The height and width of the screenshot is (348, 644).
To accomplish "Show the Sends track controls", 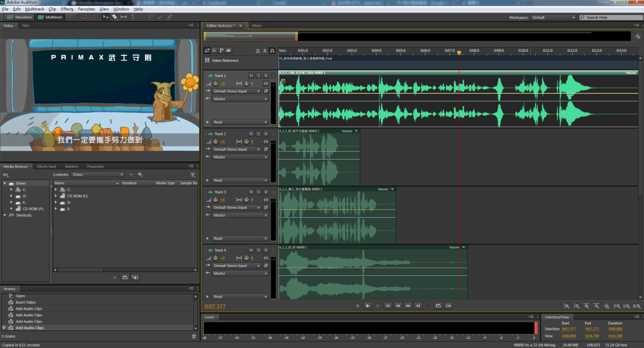I will [221, 50].
